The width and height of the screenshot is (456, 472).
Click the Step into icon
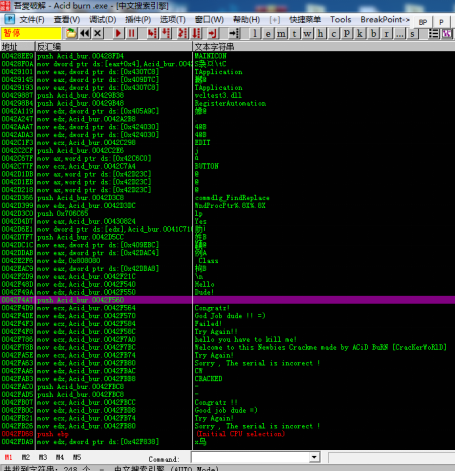152,33
